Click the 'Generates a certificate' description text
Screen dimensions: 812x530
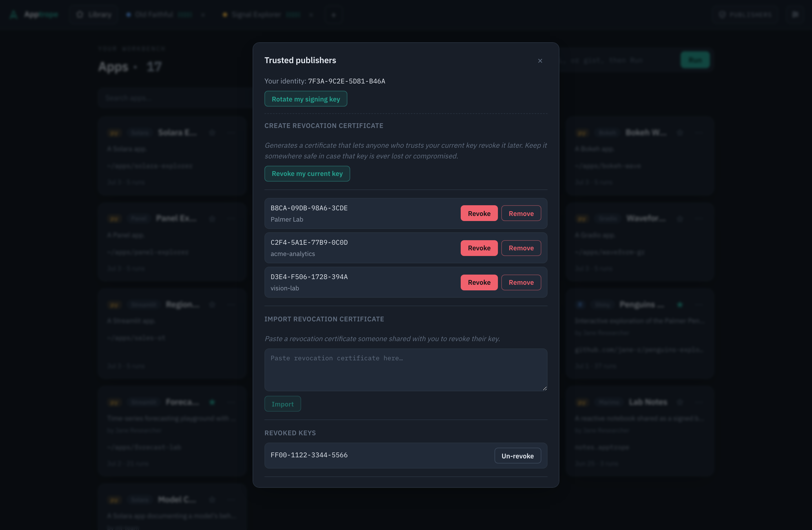[406, 151]
